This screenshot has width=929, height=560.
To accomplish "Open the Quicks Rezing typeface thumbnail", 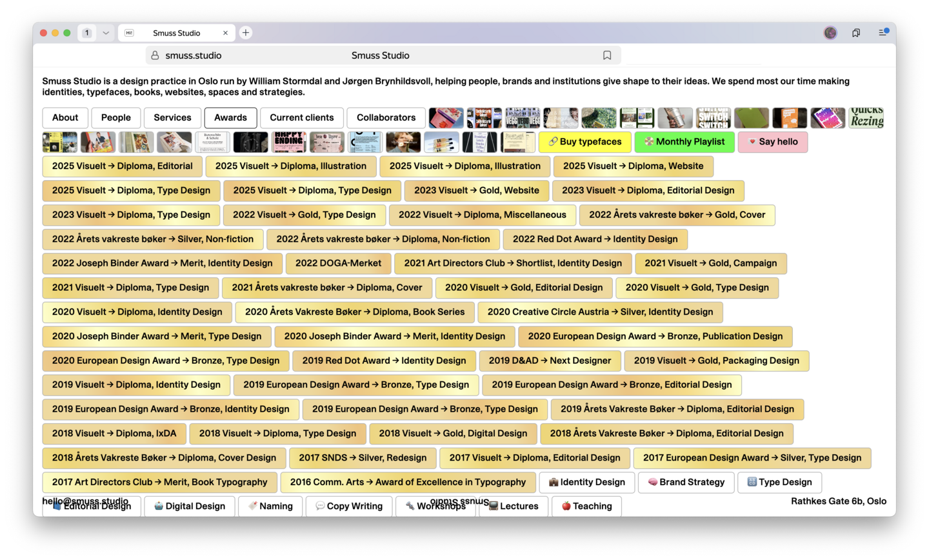I will pyautogui.click(x=866, y=117).
